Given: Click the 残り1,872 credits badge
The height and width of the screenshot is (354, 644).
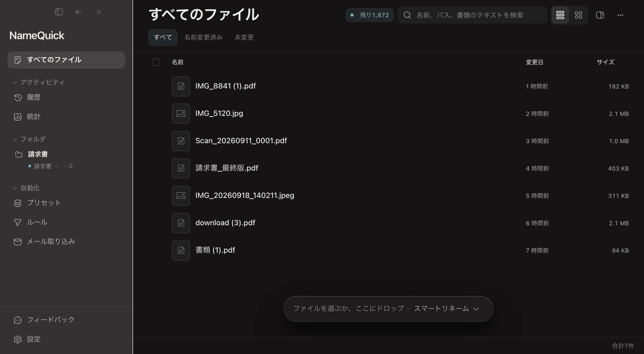Looking at the screenshot, I should [370, 15].
